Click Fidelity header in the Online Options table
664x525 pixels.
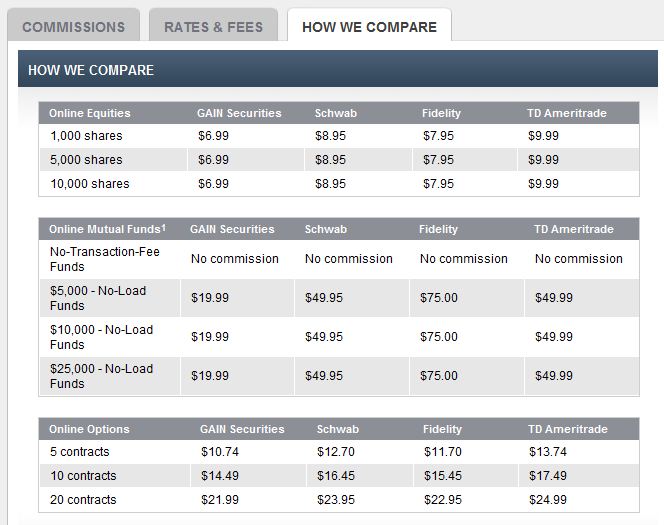(x=441, y=429)
